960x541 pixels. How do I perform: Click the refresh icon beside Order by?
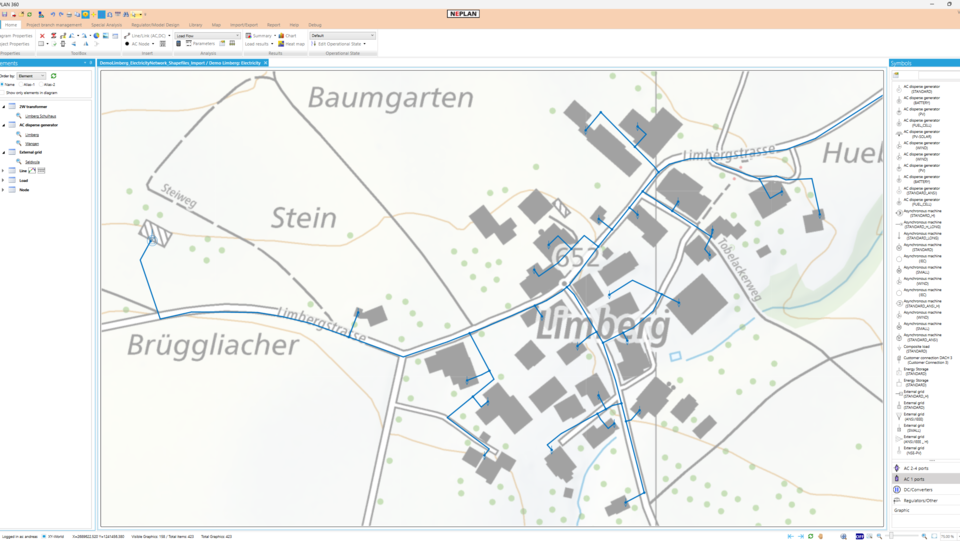pyautogui.click(x=53, y=76)
